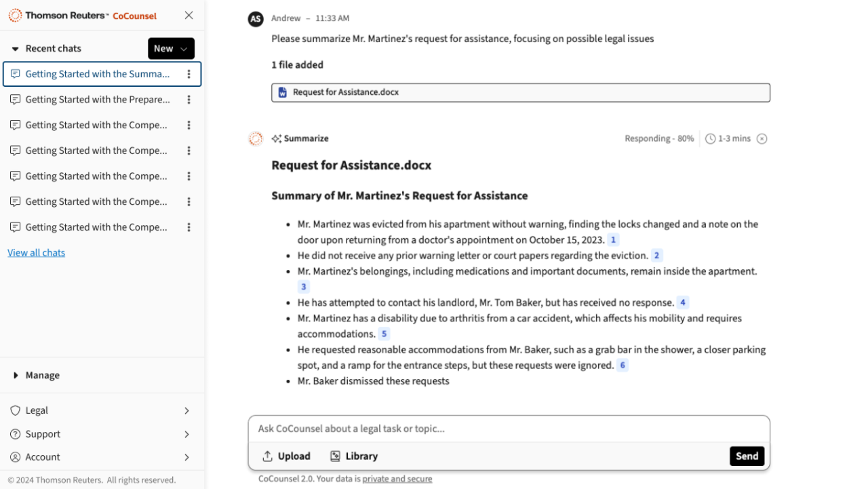Open options for Getting Started with the Summa... chat
This screenshot has height=489, width=868.
coord(189,74)
